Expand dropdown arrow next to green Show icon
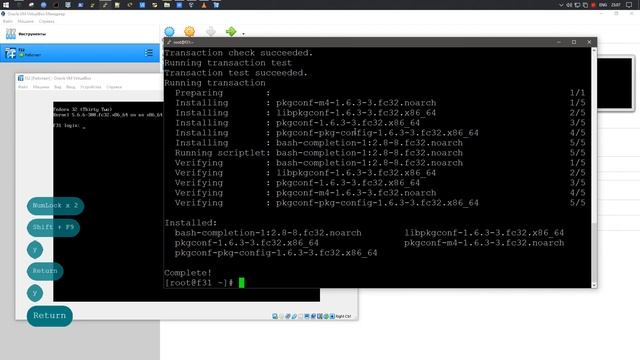The height and width of the screenshot is (360, 640). pyautogui.click(x=244, y=34)
